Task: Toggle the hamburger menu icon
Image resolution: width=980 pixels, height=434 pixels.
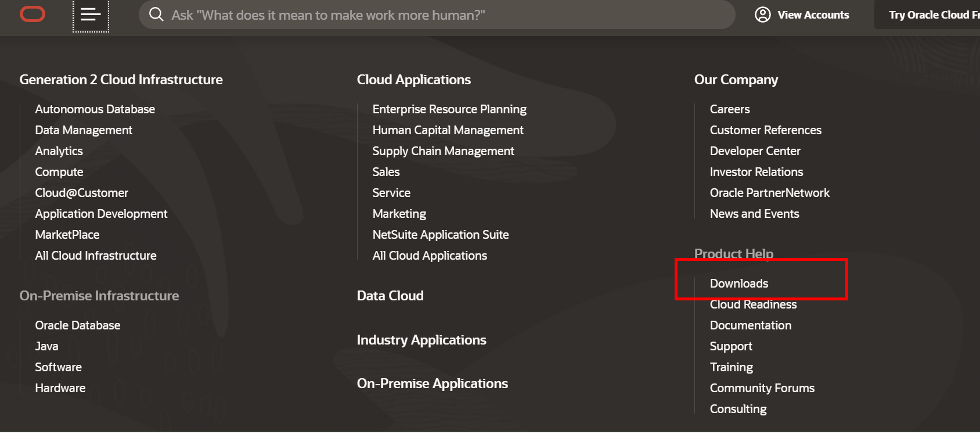Action: coord(91,15)
